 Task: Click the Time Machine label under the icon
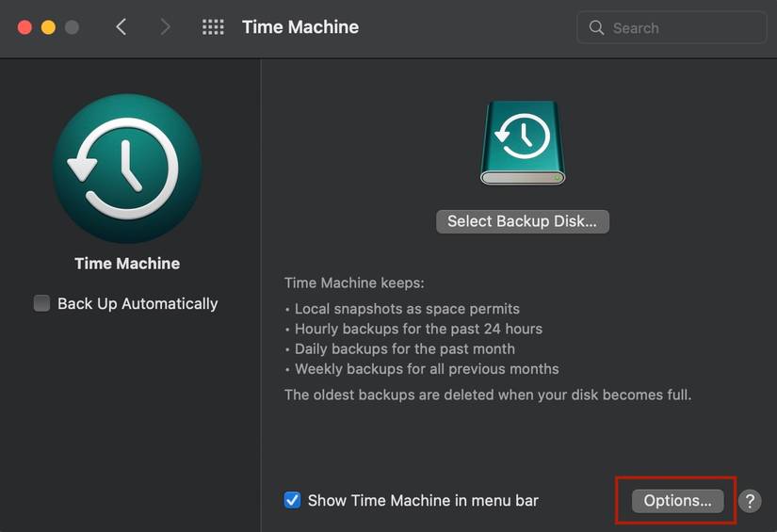tap(127, 264)
